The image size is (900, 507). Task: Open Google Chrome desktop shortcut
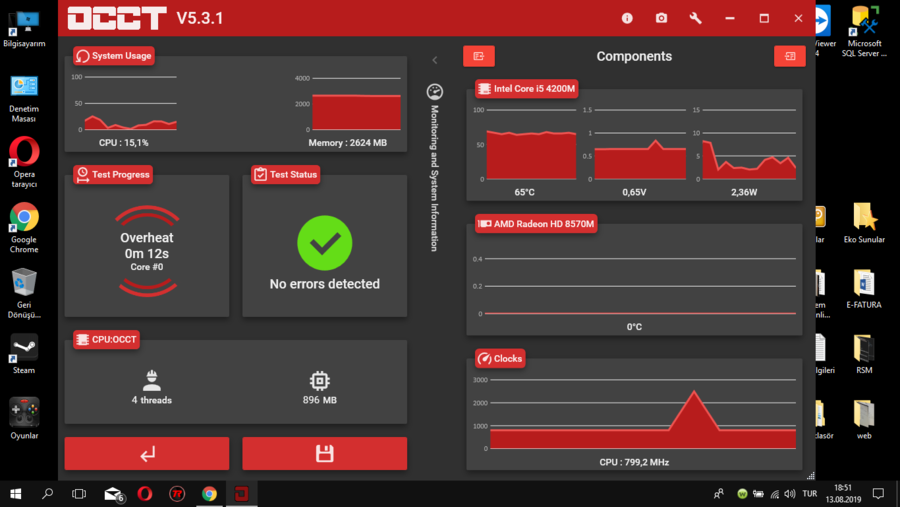pyautogui.click(x=24, y=228)
